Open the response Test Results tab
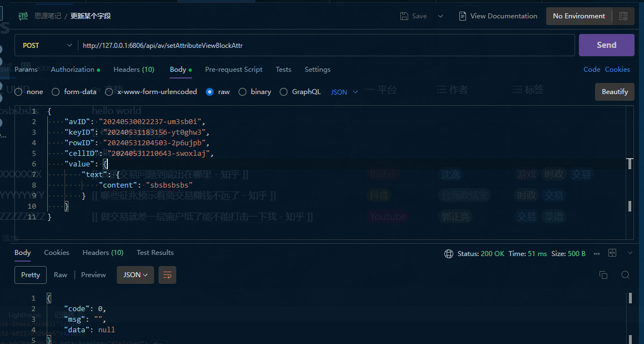Image resolution: width=644 pixels, height=344 pixels. click(155, 253)
